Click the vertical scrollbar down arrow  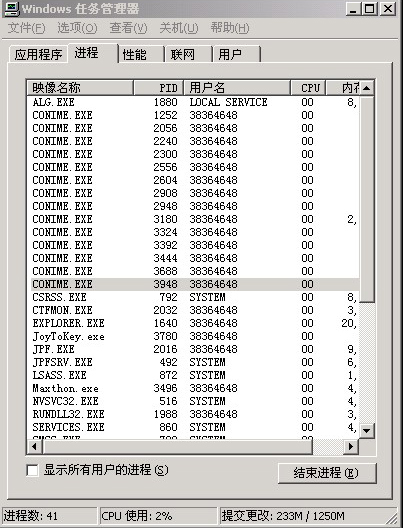coord(366,431)
